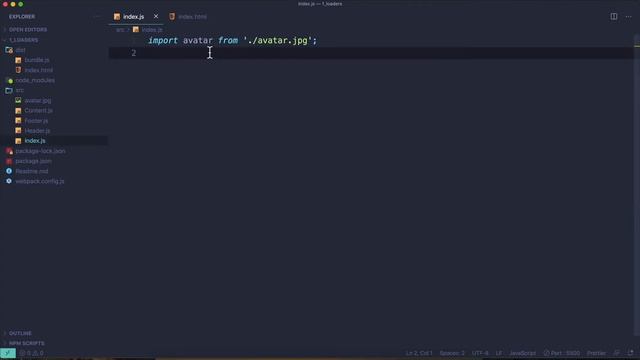Click the package-lock.json file icon
The width and height of the screenshot is (640, 360).
[9, 151]
